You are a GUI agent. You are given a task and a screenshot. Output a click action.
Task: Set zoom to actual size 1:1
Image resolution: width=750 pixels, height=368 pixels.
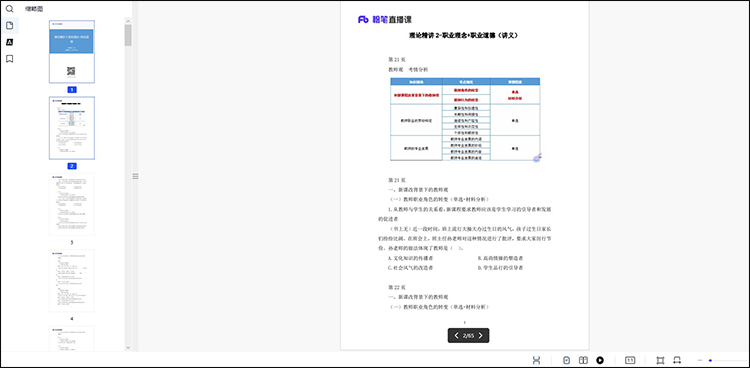tap(630, 360)
